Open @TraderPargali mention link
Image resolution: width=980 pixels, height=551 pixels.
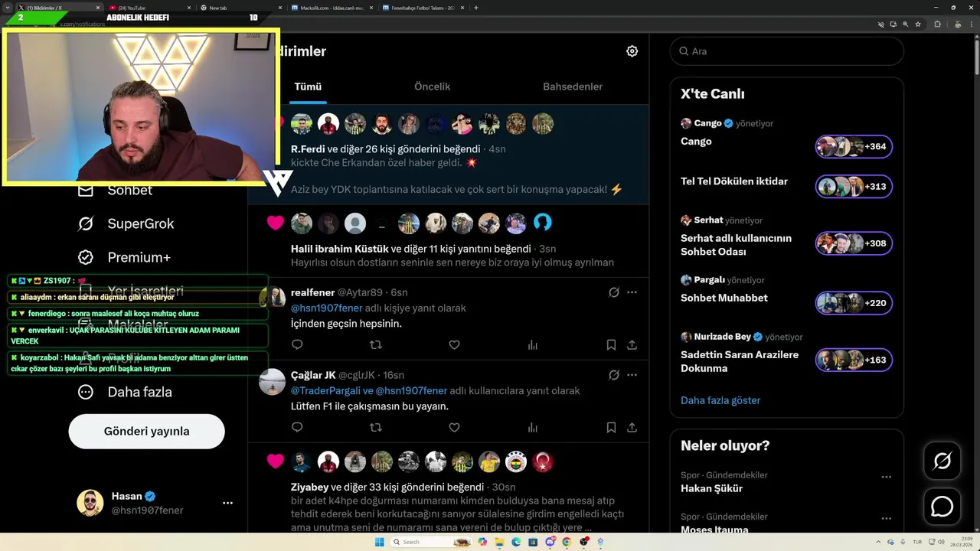coord(325,390)
